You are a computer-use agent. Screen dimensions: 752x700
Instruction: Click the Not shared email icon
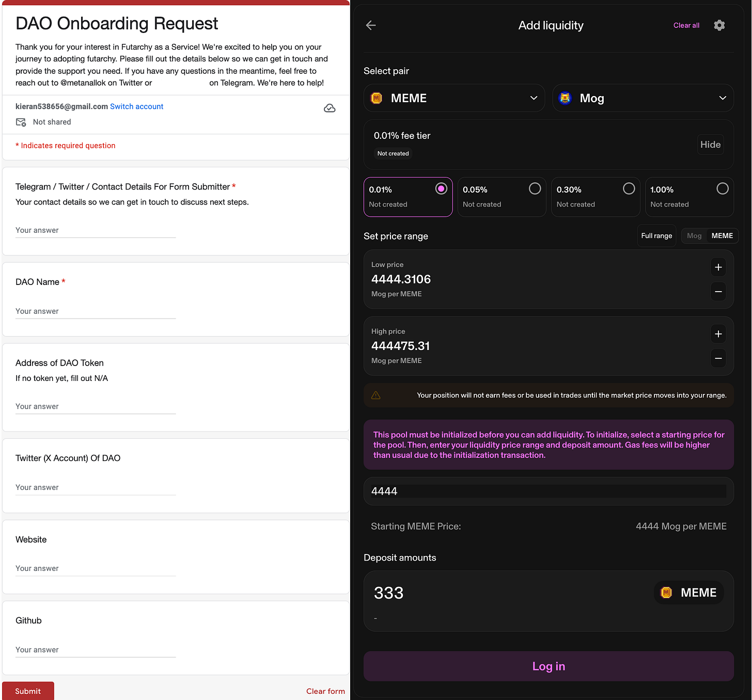point(21,122)
